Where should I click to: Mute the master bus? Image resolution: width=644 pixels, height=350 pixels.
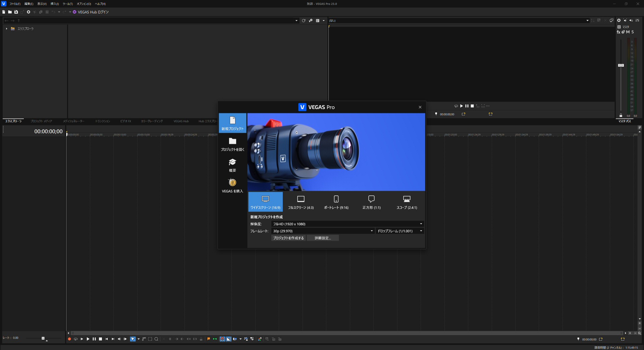coord(628,32)
